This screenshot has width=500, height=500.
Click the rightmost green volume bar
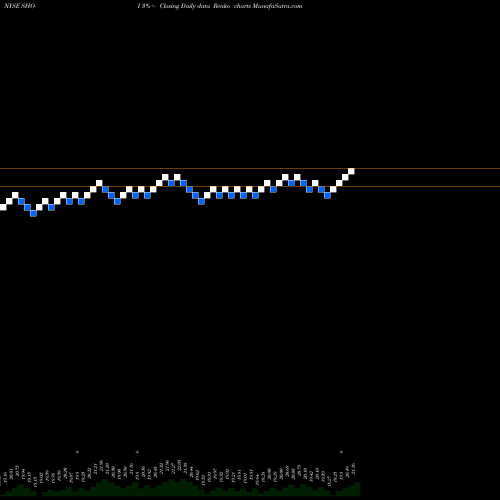pos(357,489)
